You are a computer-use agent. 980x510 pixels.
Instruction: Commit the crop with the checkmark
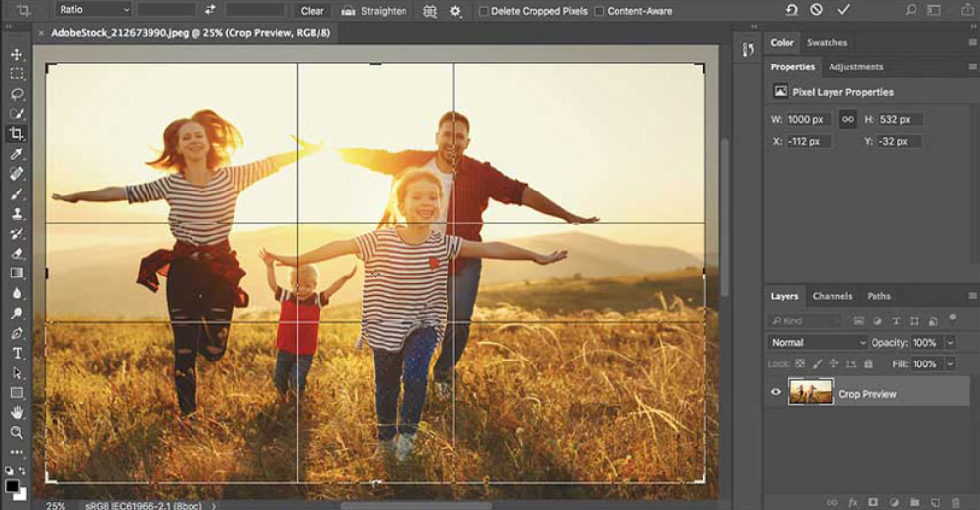[x=844, y=10]
